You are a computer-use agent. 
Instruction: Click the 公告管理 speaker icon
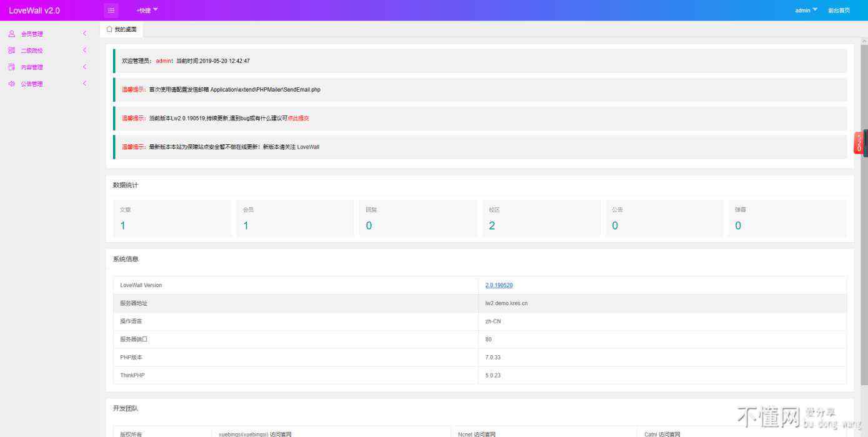12,84
